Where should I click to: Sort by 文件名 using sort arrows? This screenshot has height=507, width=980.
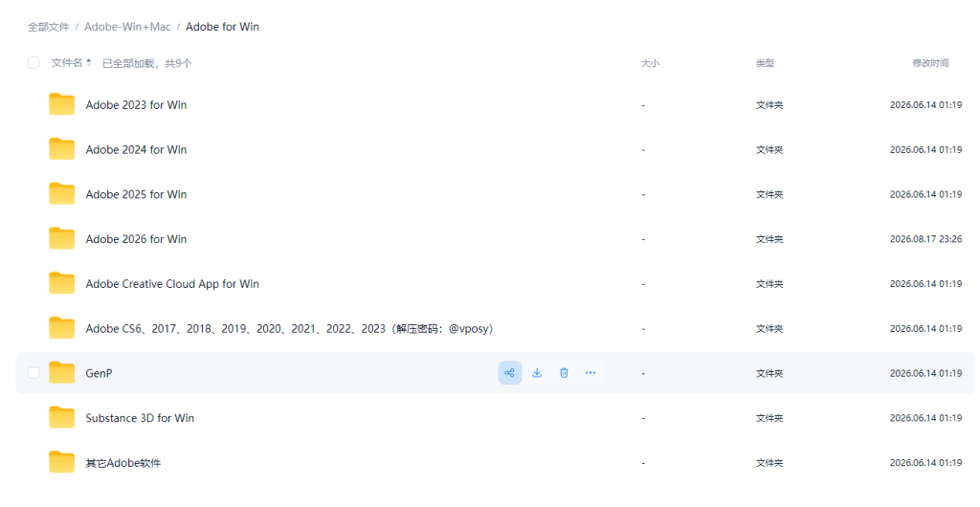[89, 62]
